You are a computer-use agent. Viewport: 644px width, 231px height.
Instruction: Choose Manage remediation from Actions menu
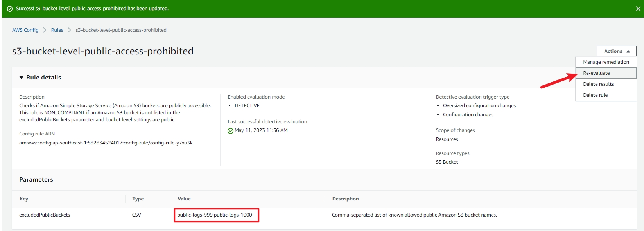[606, 62]
